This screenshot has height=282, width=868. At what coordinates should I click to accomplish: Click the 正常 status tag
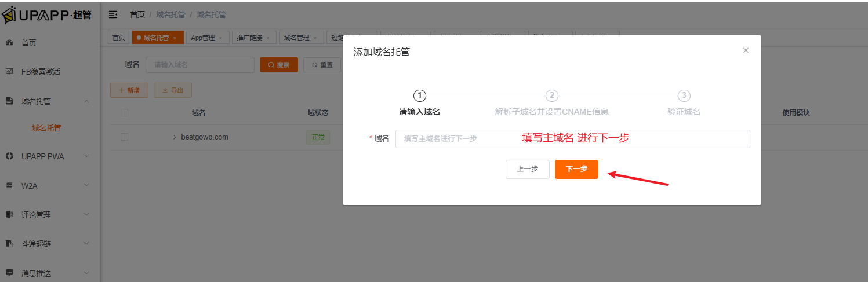[x=318, y=138]
